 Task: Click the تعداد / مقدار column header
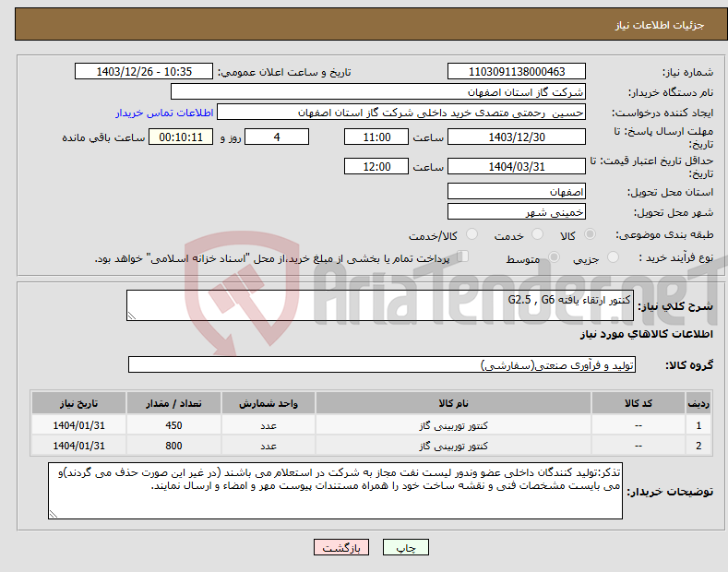(173, 403)
